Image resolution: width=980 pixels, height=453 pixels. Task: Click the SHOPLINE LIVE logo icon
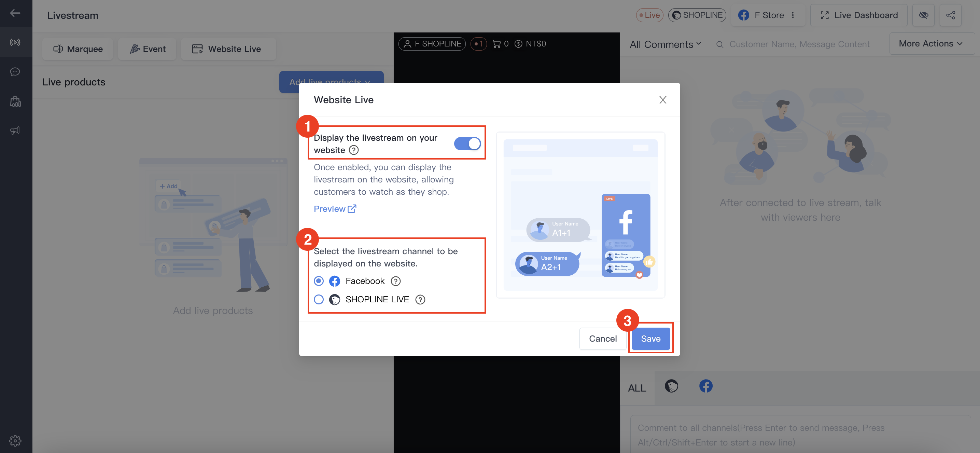[334, 300]
